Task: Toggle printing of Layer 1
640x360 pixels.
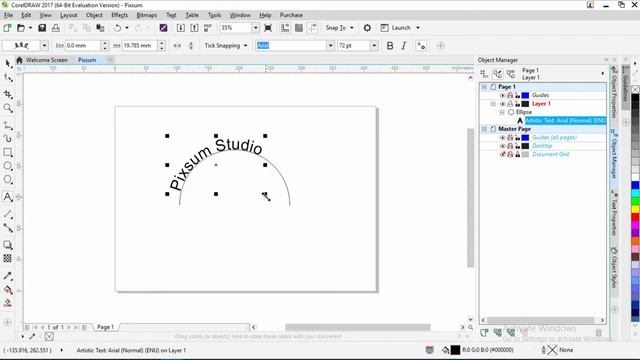Action: tap(510, 104)
